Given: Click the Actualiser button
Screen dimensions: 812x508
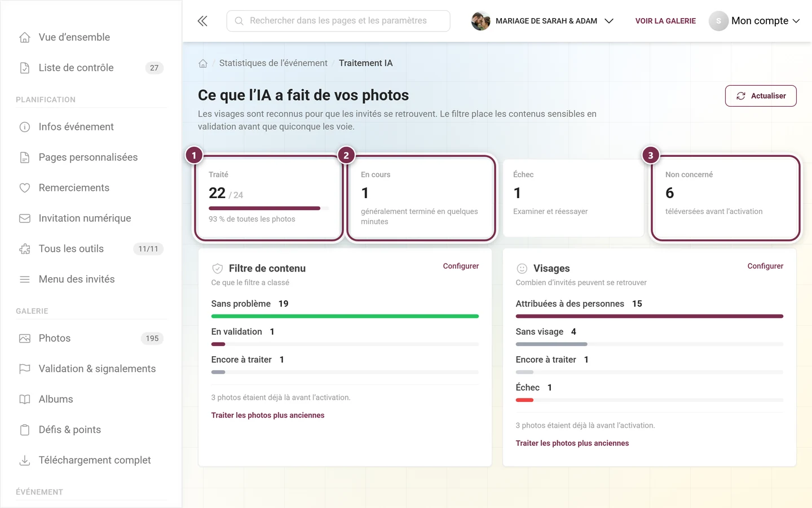Looking at the screenshot, I should pyautogui.click(x=761, y=96).
